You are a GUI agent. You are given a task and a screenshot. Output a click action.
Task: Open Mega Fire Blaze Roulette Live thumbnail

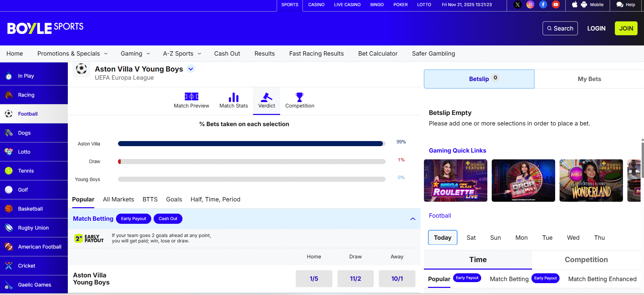coord(455,180)
